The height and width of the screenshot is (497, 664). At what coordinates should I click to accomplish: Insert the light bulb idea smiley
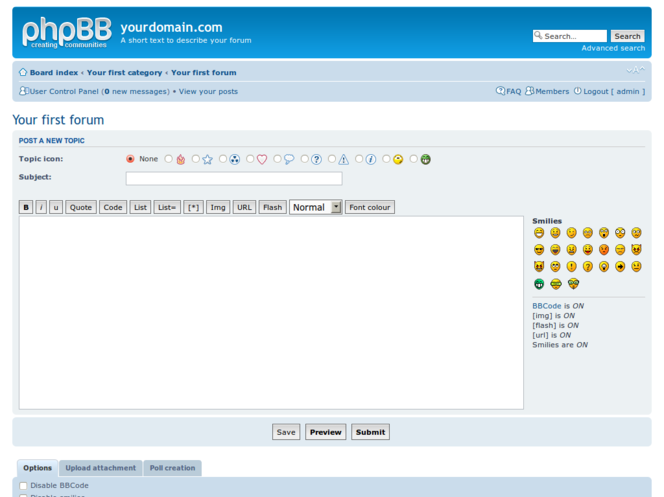click(604, 267)
